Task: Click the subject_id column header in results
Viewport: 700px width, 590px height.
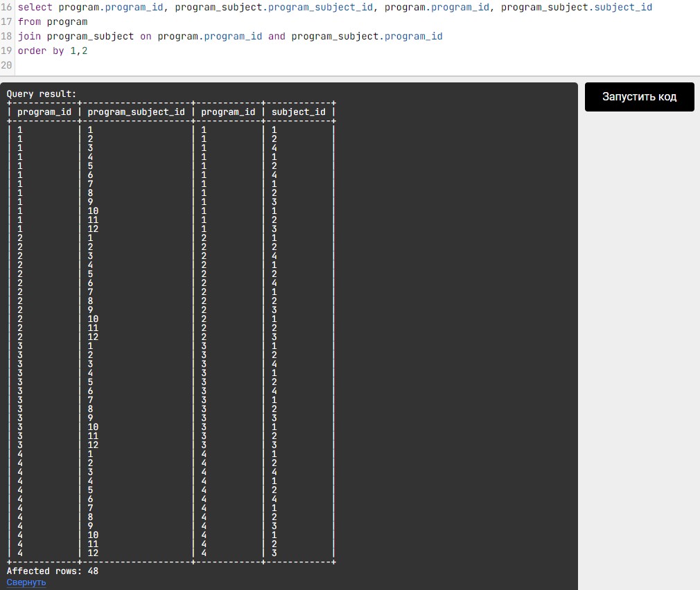Action: click(x=298, y=111)
